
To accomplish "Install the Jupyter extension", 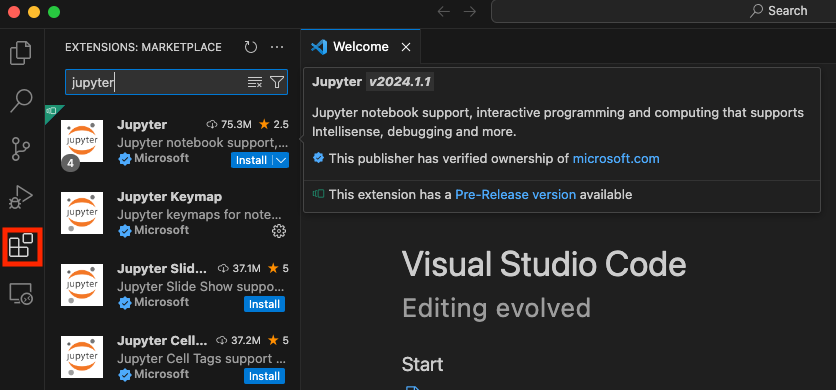I will tap(251, 160).
